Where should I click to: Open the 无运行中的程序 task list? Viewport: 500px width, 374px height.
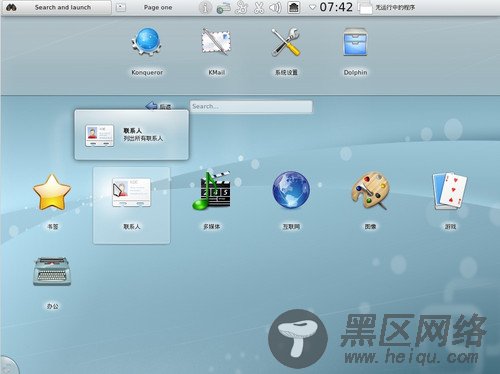(387, 7)
